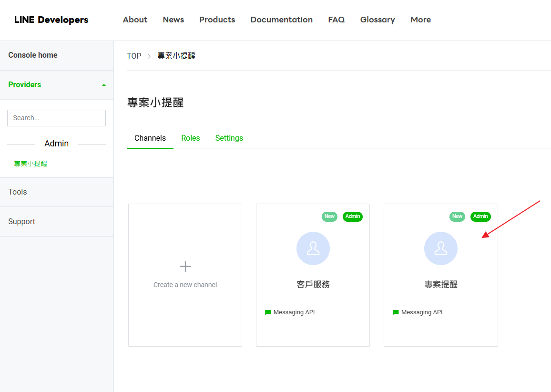
Task: Open the Glossary page
Action: [x=378, y=20]
